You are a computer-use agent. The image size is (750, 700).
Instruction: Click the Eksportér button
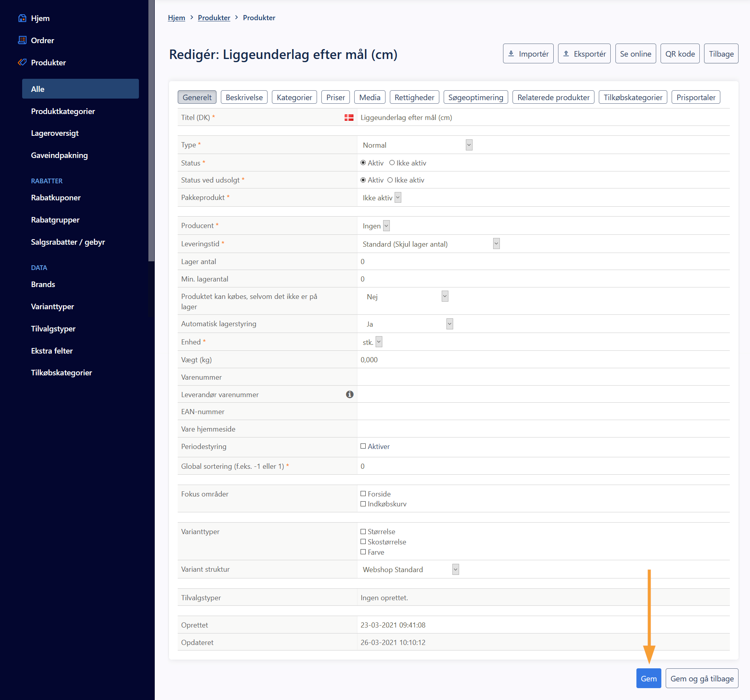click(584, 53)
